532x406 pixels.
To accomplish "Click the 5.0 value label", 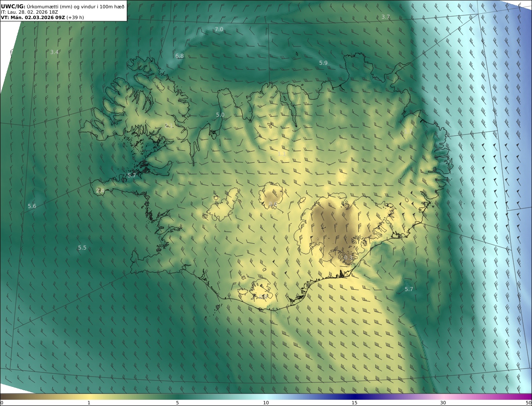I will click(220, 115).
